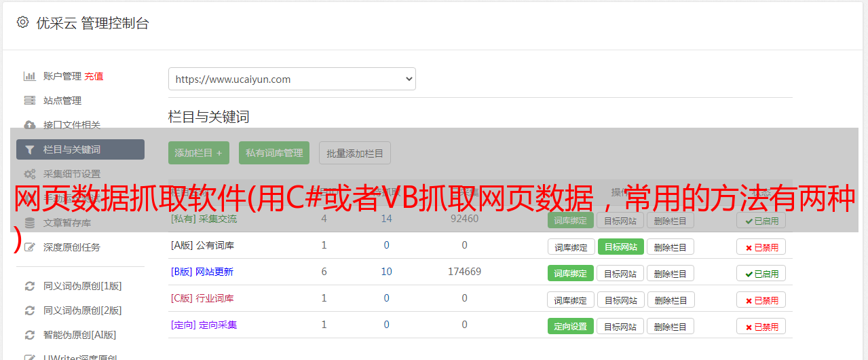The image size is (868, 360).
Task: Click the edit pencil icon for 深度原创任务
Action: click(x=29, y=247)
